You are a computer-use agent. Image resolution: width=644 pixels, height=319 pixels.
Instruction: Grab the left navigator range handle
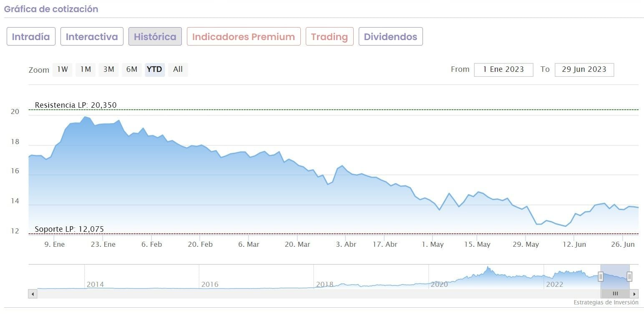601,276
